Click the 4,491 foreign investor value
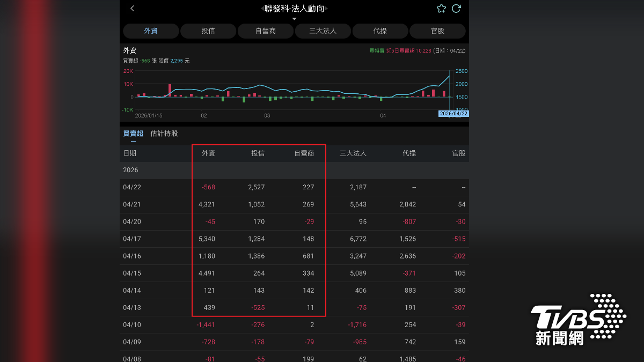 tap(207, 273)
